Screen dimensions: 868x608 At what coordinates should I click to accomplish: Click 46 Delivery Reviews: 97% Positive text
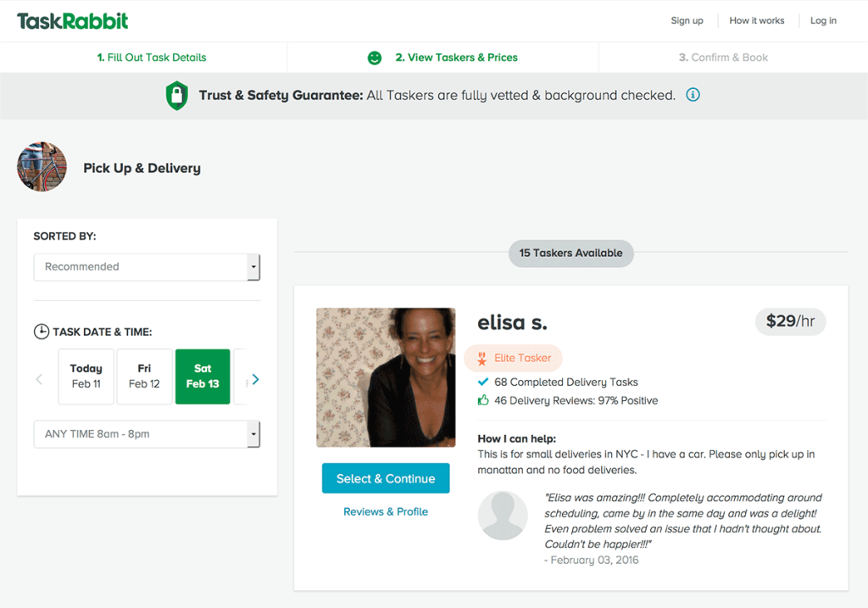(576, 400)
